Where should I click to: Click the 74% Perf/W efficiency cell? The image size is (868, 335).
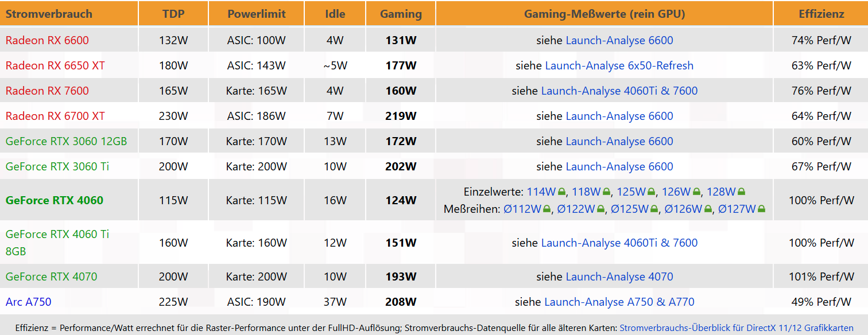pyautogui.click(x=821, y=40)
